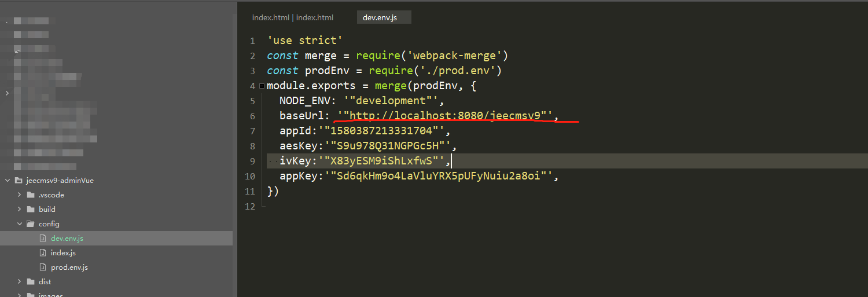Expand the build folder arrow
The image size is (868, 297).
click(19, 209)
